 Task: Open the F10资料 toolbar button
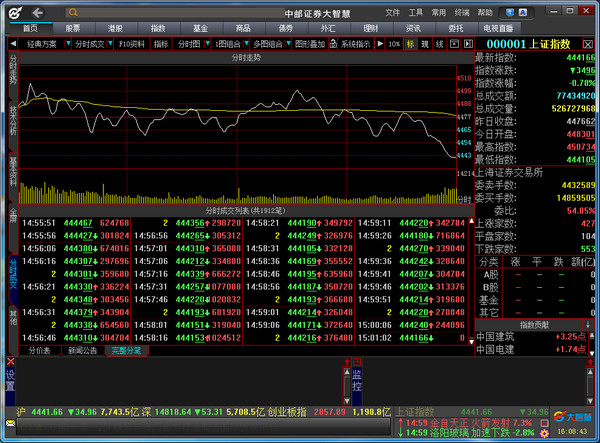pos(132,44)
